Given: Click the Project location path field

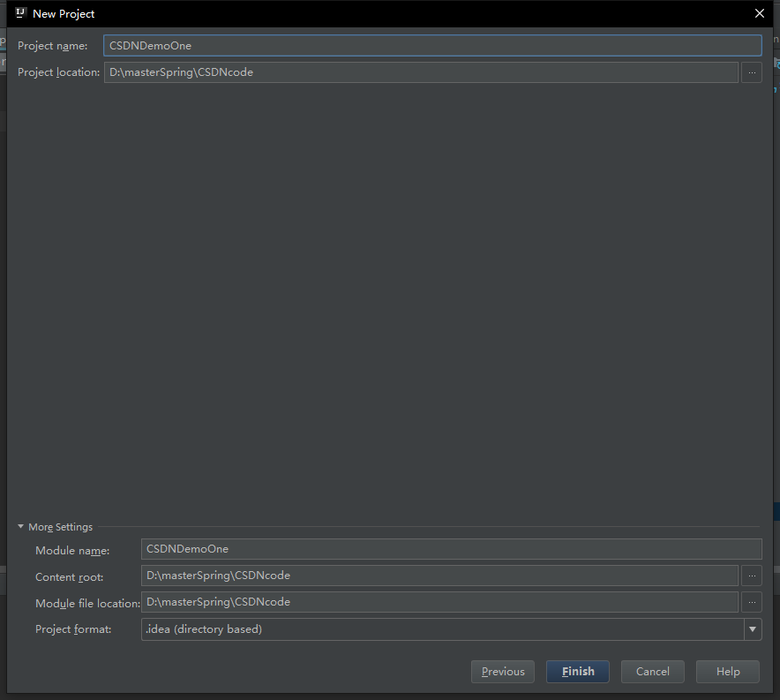Looking at the screenshot, I should point(421,72).
